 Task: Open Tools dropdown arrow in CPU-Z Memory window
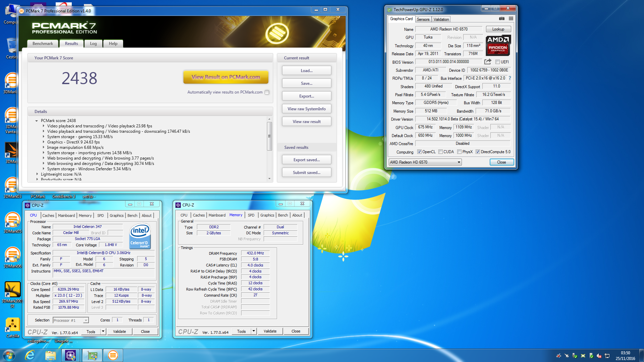[254, 331]
